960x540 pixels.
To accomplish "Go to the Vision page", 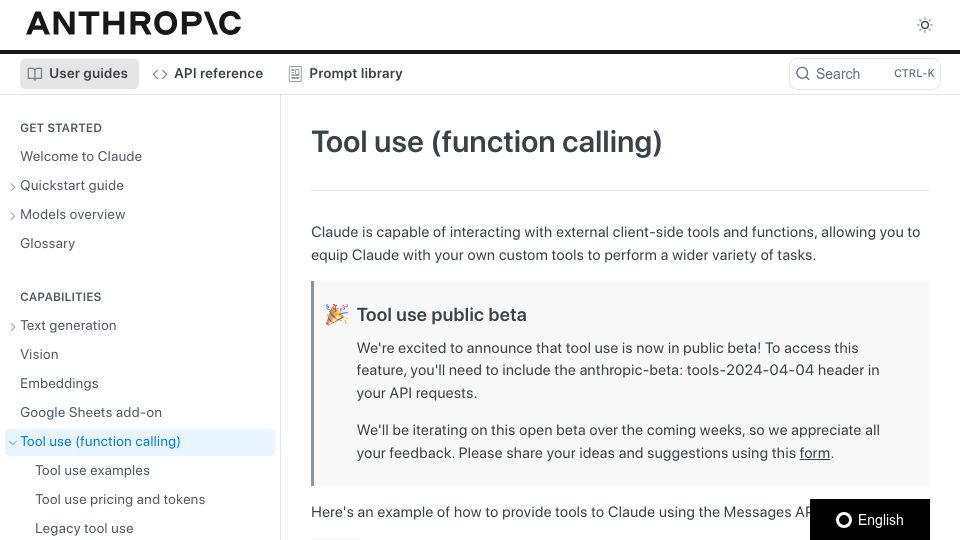I will [39, 354].
